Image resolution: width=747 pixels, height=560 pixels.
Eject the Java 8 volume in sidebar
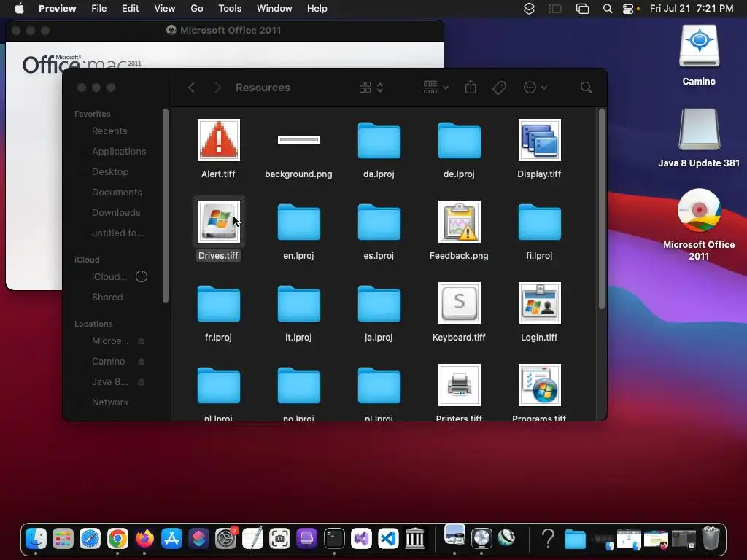pos(141,382)
